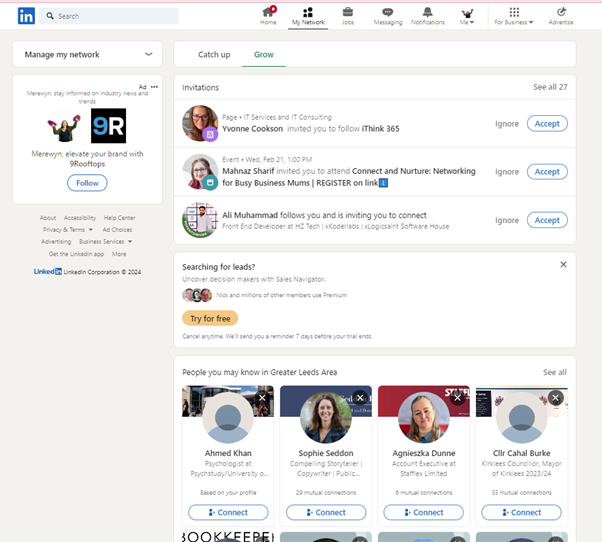Open the Get the LinkedIn app link
This screenshot has width=602, height=542.
[x=76, y=254]
